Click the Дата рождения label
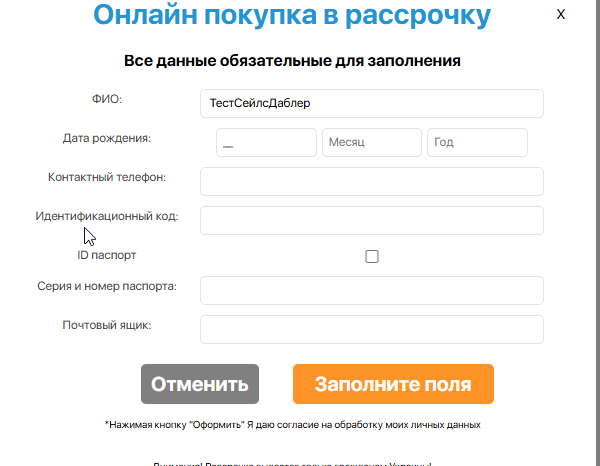Viewport: 600px width, 466px height. [x=107, y=138]
